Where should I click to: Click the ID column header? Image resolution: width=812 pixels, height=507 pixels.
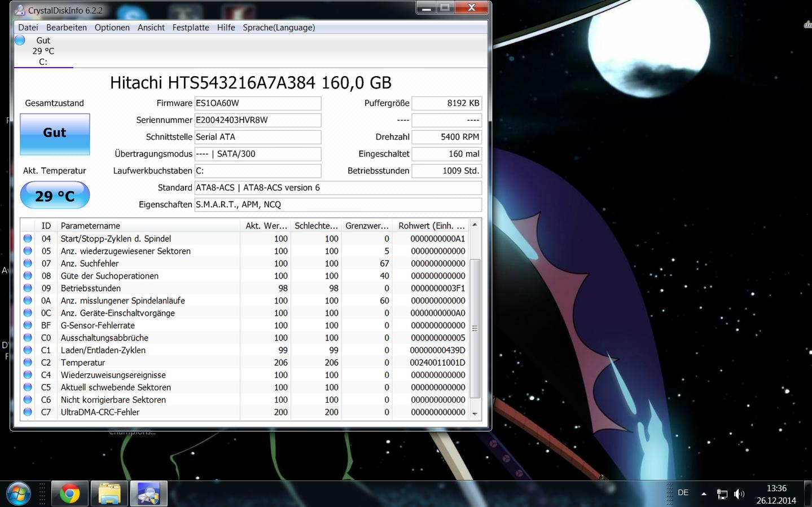(x=46, y=226)
